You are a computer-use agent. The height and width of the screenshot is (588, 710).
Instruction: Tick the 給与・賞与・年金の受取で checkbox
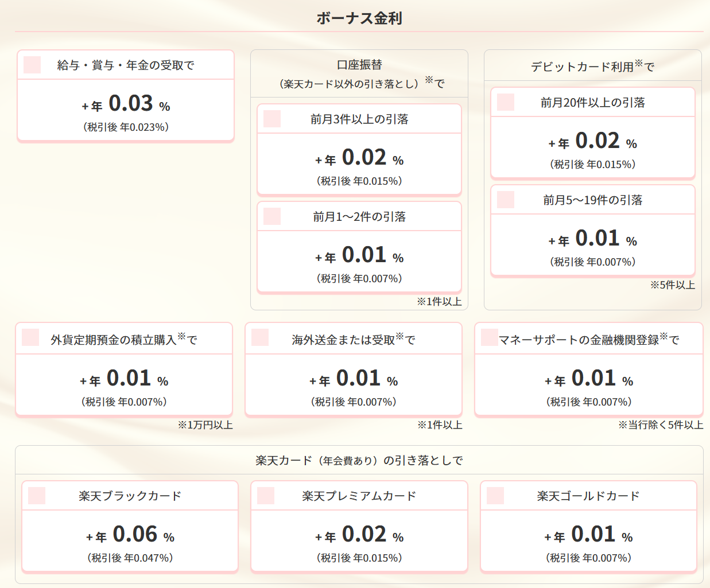tap(32, 65)
